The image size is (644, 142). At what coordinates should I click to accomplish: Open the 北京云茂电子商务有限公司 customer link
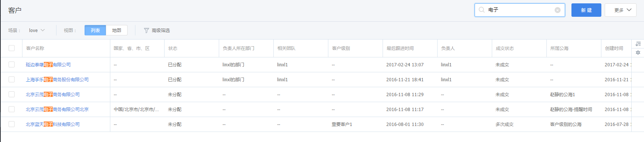pos(53,94)
